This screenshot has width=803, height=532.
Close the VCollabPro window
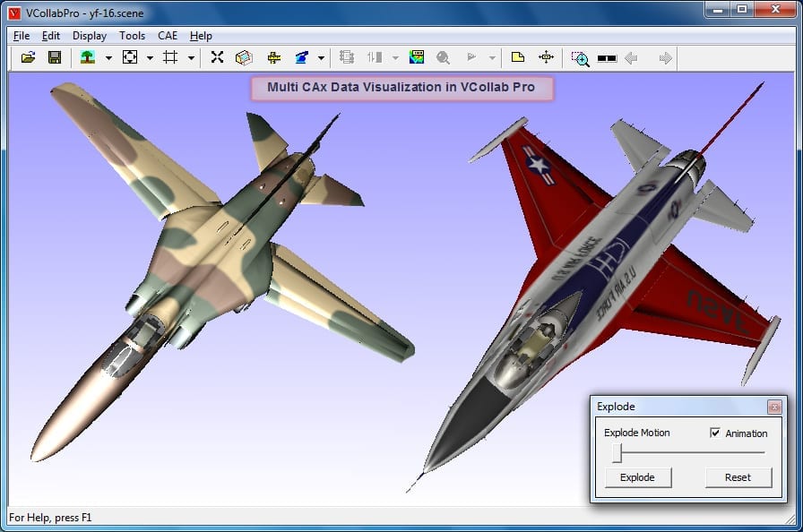(775, 9)
